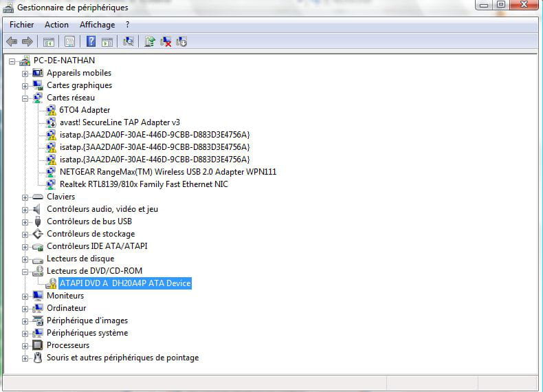Expand the Périphériques système node

[25, 334]
